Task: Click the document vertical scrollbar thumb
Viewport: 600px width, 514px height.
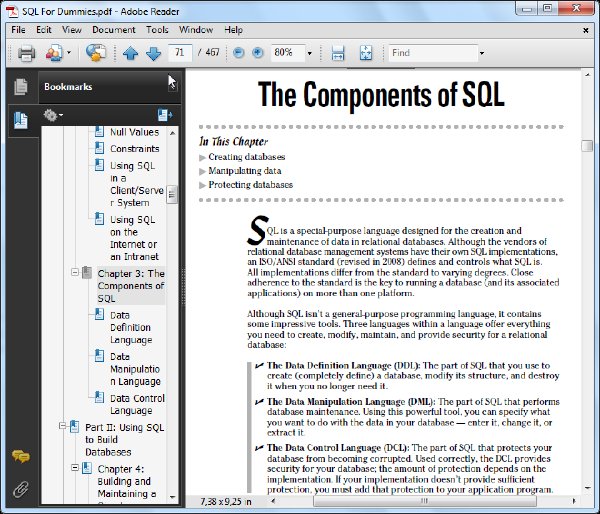Action: point(587,146)
